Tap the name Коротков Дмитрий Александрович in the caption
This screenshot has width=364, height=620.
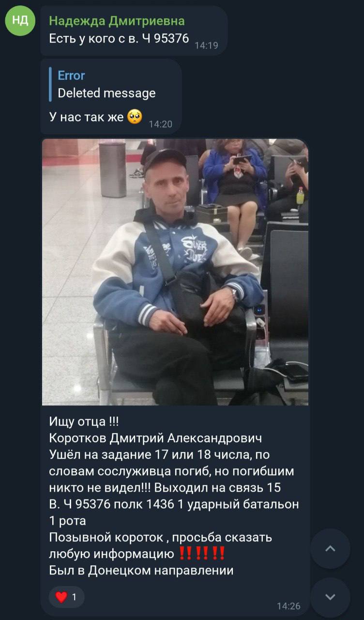[x=155, y=438]
